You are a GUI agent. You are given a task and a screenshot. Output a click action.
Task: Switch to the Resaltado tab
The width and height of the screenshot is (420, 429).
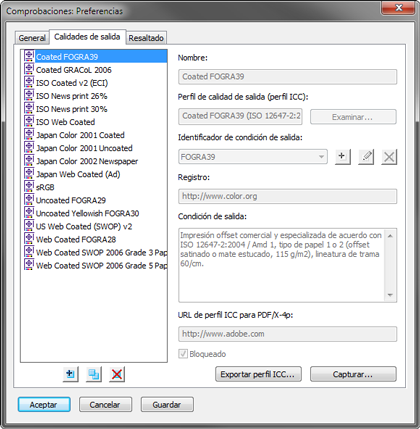coord(146,38)
